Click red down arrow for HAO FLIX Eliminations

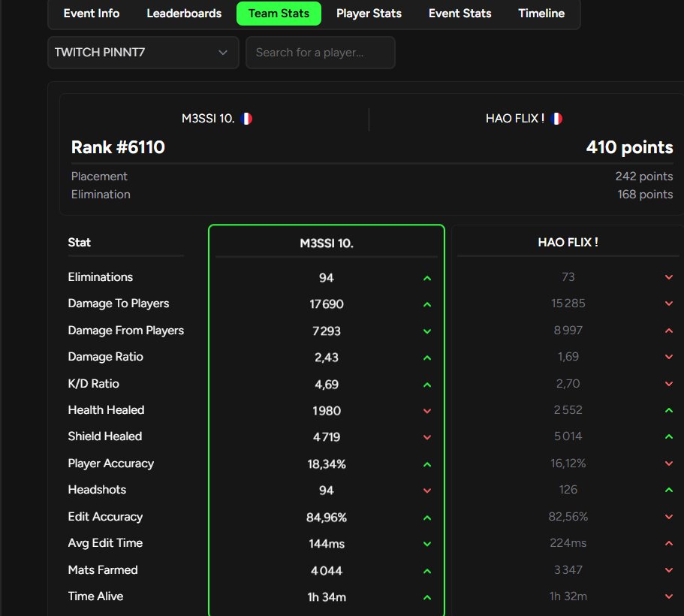pos(669,277)
